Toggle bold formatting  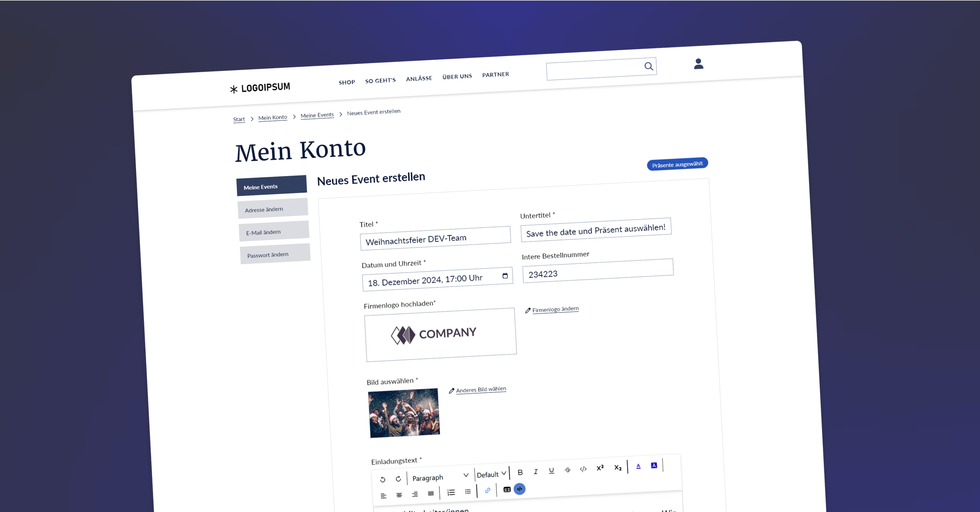(520, 472)
